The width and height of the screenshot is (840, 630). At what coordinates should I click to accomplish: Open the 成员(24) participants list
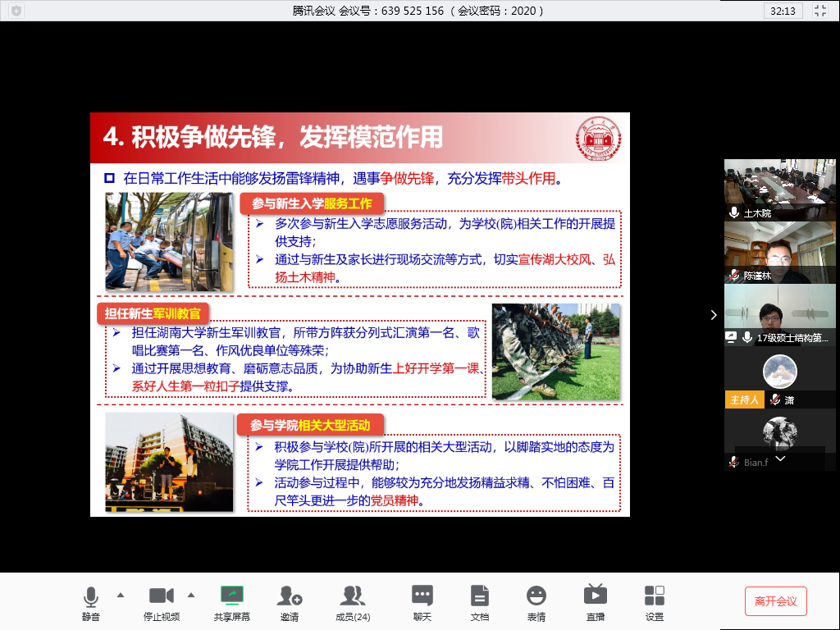click(353, 601)
